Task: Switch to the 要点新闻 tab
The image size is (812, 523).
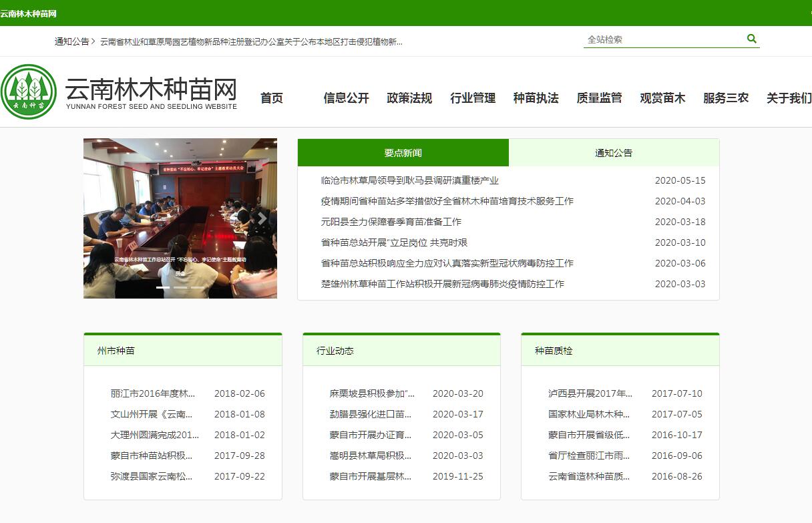Action: (x=403, y=153)
